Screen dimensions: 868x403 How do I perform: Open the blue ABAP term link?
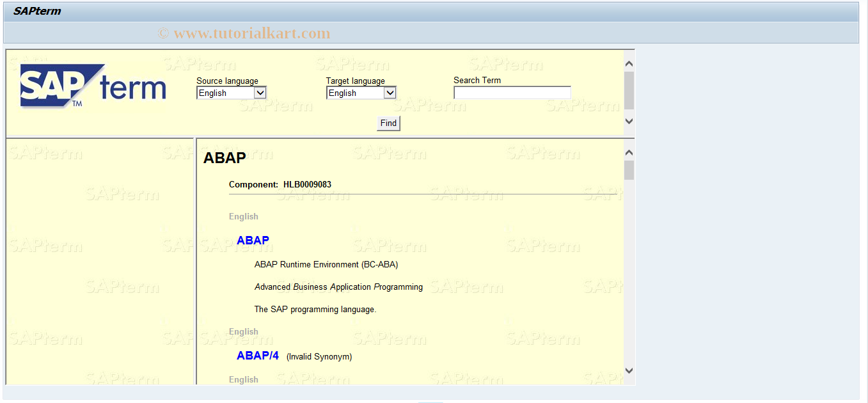[253, 241]
